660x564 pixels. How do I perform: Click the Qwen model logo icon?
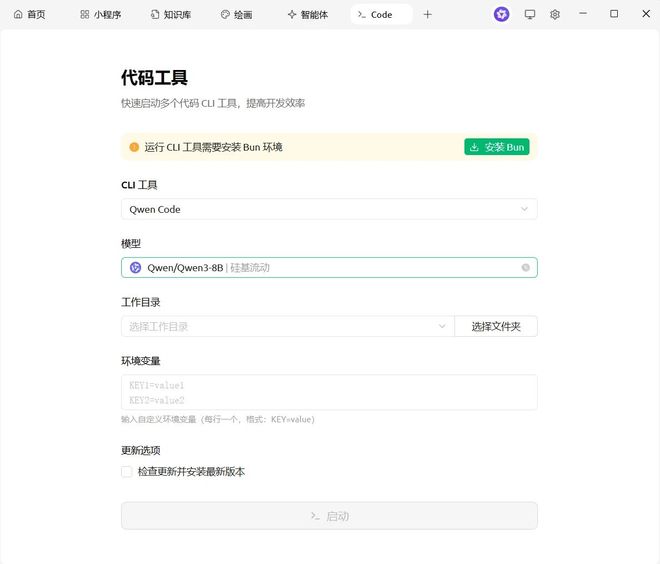tap(136, 268)
